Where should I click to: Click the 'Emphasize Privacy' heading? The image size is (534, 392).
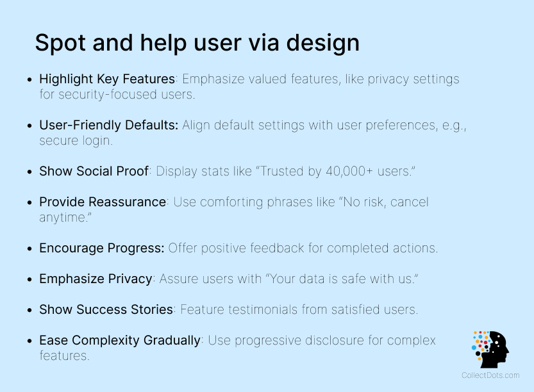[x=96, y=279]
